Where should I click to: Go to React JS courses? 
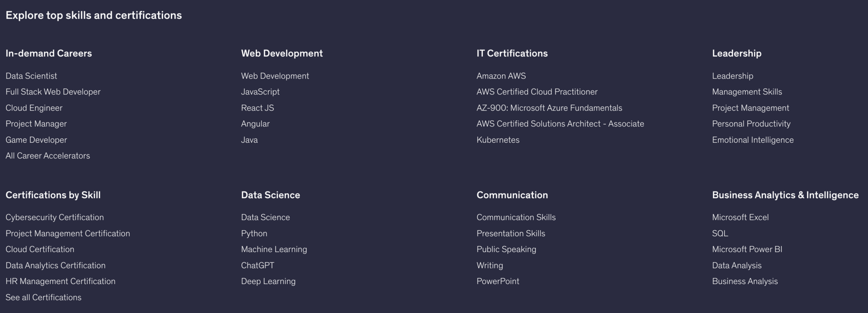(257, 108)
